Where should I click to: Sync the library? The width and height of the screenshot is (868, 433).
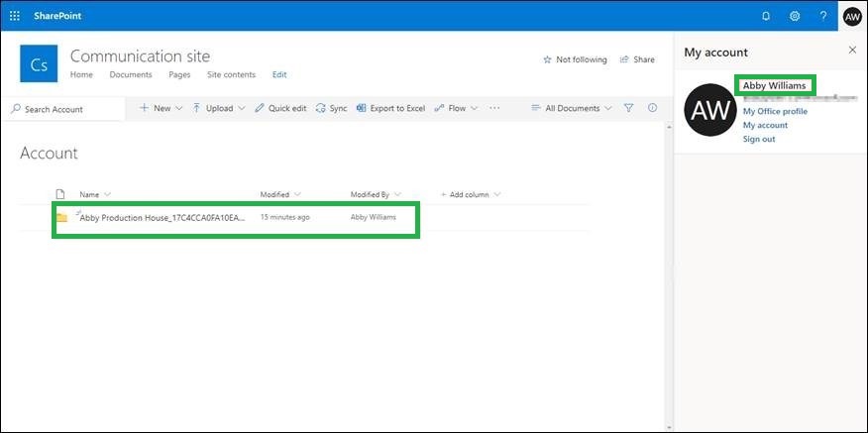[x=332, y=109]
